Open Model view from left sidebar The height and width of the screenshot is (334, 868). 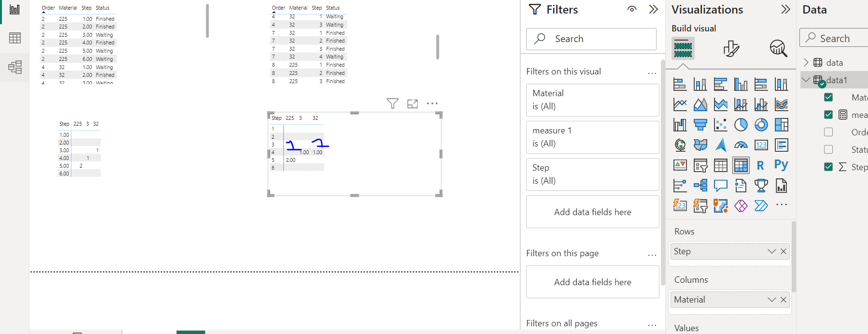pyautogui.click(x=15, y=67)
